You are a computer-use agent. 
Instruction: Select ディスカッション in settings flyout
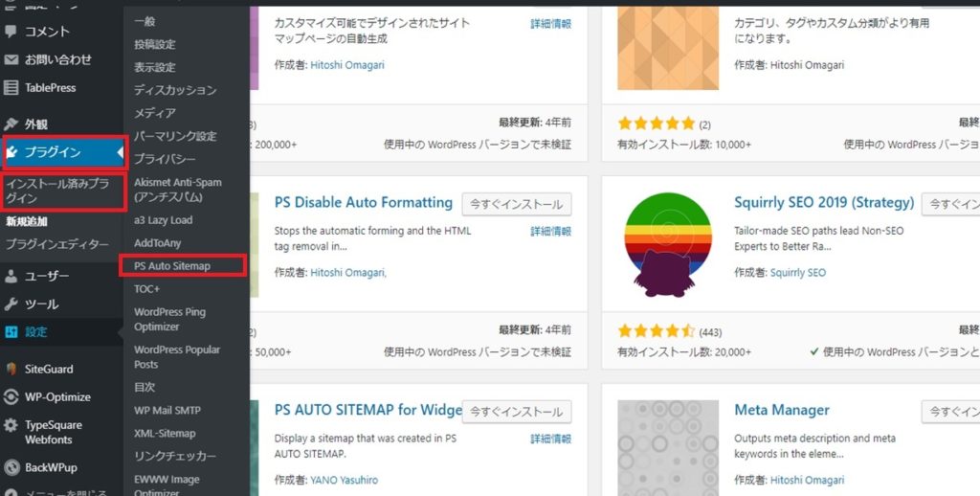click(x=176, y=90)
